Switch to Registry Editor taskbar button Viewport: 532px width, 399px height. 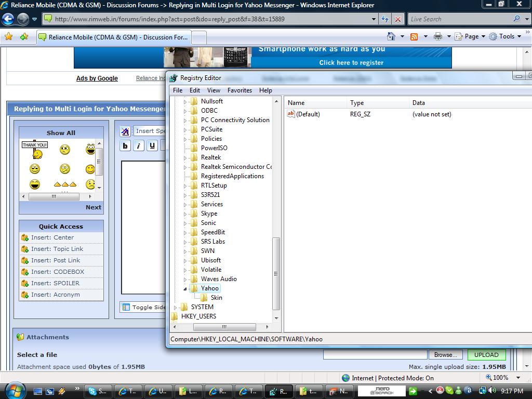(279, 391)
